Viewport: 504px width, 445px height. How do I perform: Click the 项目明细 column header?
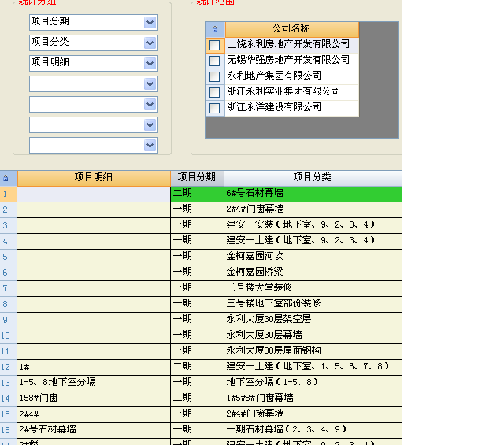[x=94, y=178]
